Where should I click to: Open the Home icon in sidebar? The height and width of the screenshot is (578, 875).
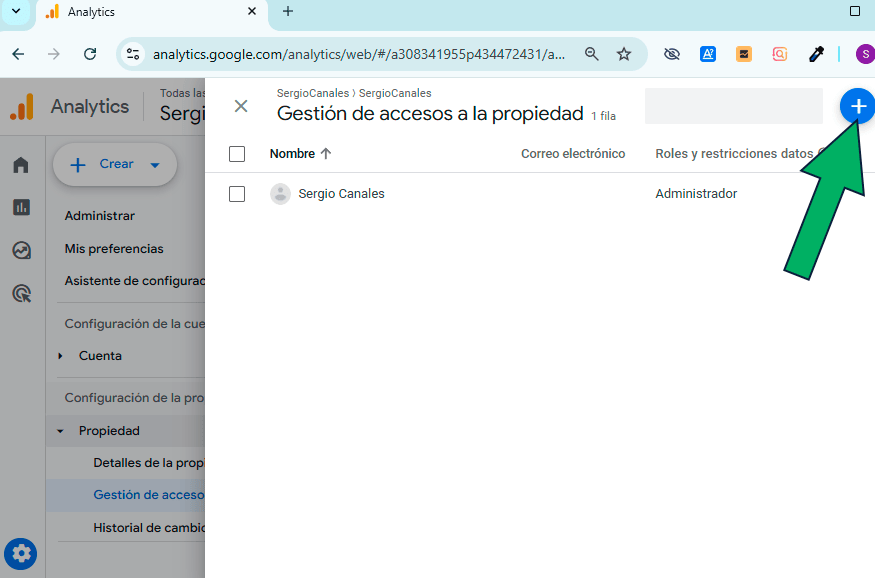point(21,165)
